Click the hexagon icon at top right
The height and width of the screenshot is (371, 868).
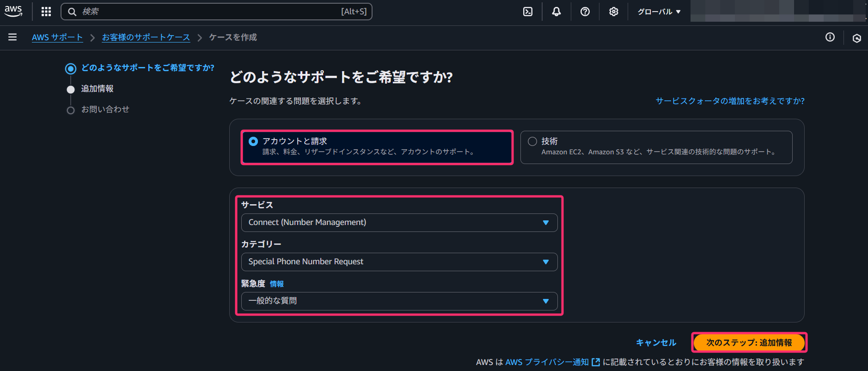(857, 38)
